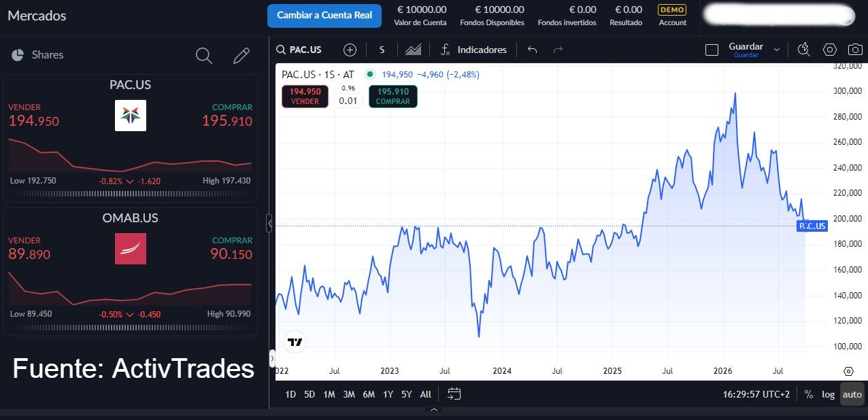Open the market search magnifier in the Shares panel
868x420 pixels.
(204, 55)
